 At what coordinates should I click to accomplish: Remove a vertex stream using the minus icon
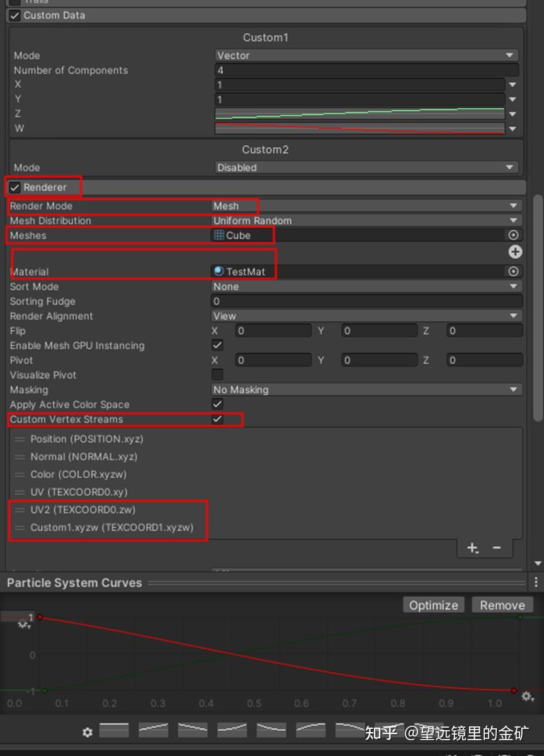497,548
